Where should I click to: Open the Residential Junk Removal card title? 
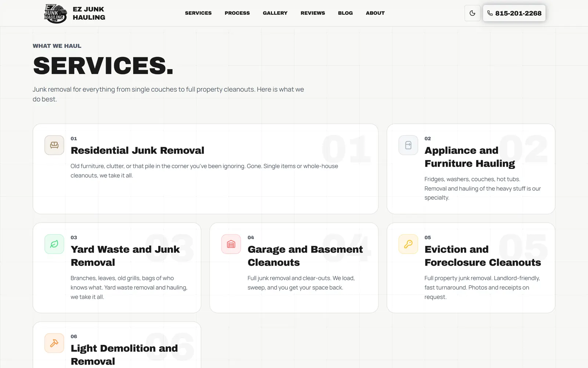pyautogui.click(x=137, y=151)
